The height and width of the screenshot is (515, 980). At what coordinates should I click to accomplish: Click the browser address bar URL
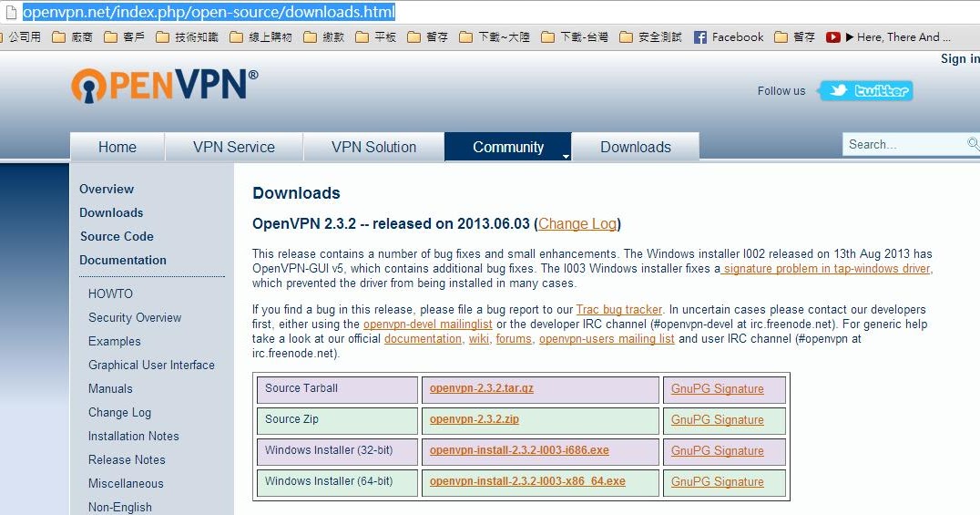pos(209,12)
